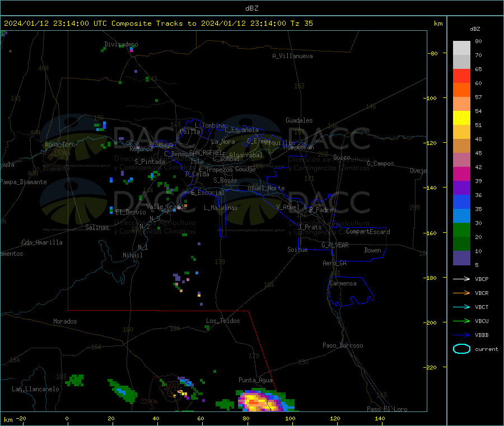
Task: Click the 'El_Desvio' map label
Action: 130,212
